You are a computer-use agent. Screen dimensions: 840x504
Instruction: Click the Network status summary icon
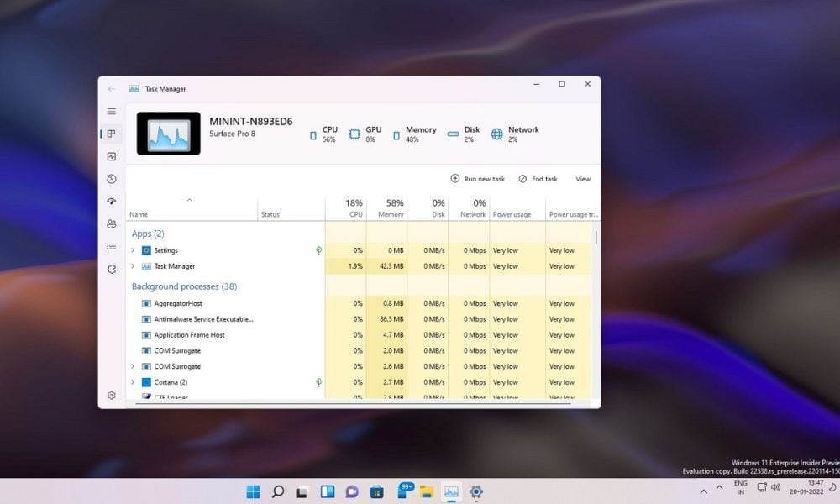coord(499,134)
